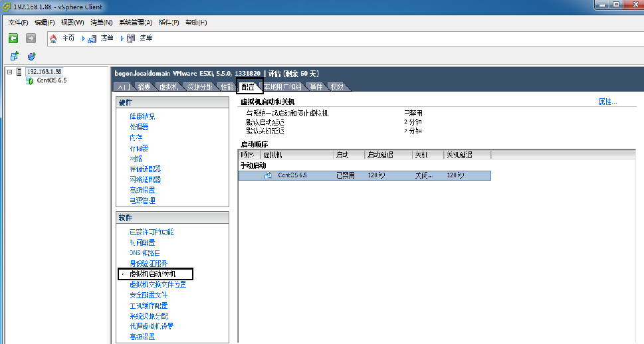
Task: Switch to the 性能 tab
Action: (227, 87)
